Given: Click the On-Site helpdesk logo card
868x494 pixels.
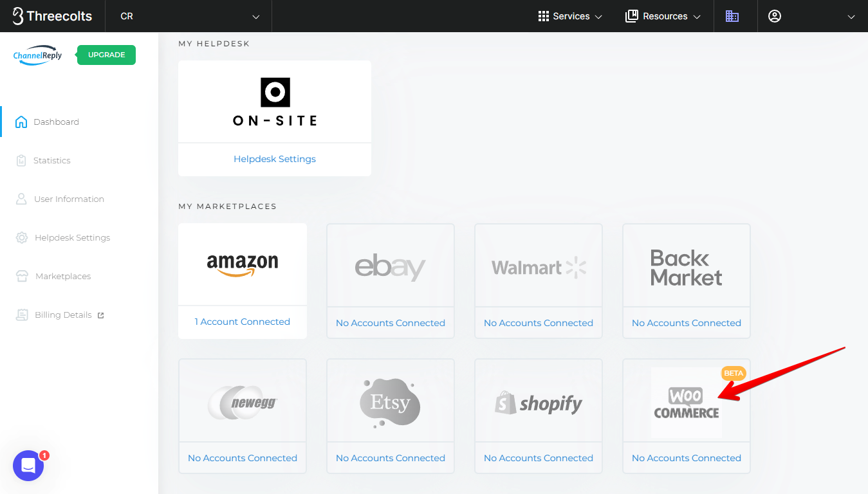Looking at the screenshot, I should (275, 102).
